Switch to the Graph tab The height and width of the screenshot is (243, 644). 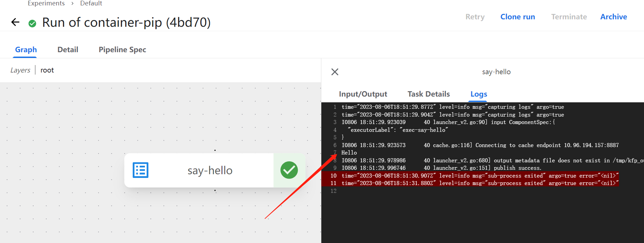[x=26, y=49]
